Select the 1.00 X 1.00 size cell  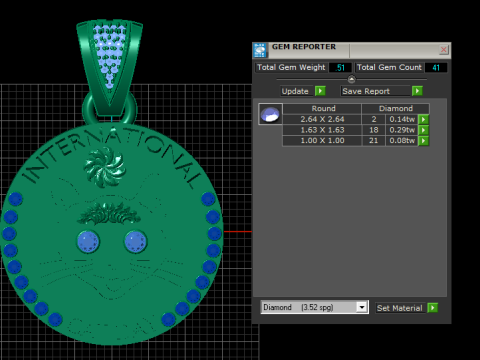322,141
